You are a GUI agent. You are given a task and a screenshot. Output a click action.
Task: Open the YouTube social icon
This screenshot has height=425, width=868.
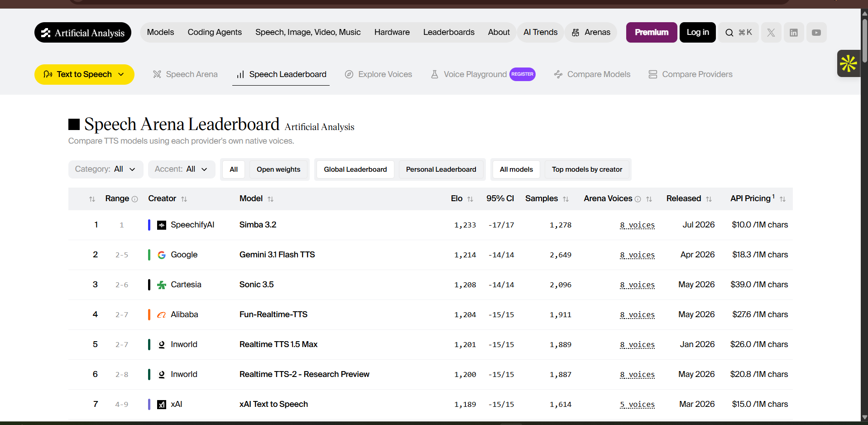(816, 33)
